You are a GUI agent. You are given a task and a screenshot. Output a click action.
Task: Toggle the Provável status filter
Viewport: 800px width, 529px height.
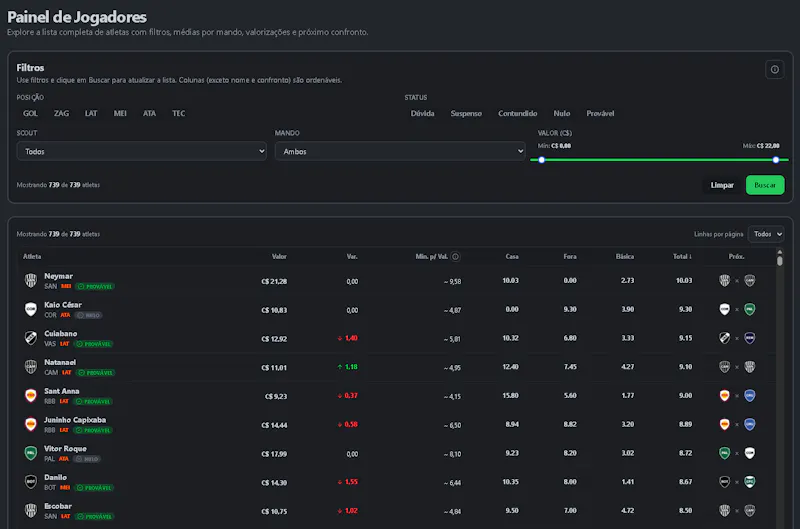[600, 113]
